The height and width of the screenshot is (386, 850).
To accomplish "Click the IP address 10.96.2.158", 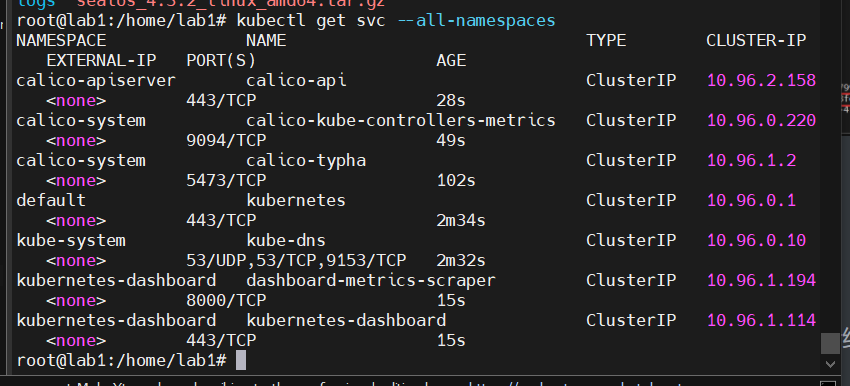I will pos(762,81).
